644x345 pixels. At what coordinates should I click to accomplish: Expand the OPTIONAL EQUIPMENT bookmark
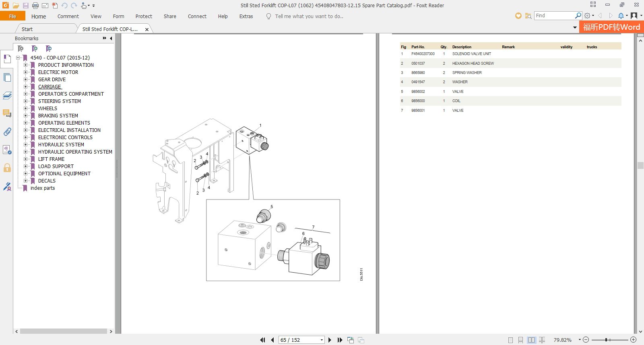tap(26, 173)
